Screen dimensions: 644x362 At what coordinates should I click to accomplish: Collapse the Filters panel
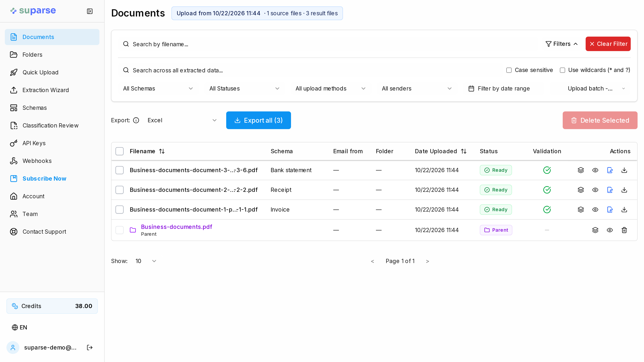pyautogui.click(x=562, y=44)
